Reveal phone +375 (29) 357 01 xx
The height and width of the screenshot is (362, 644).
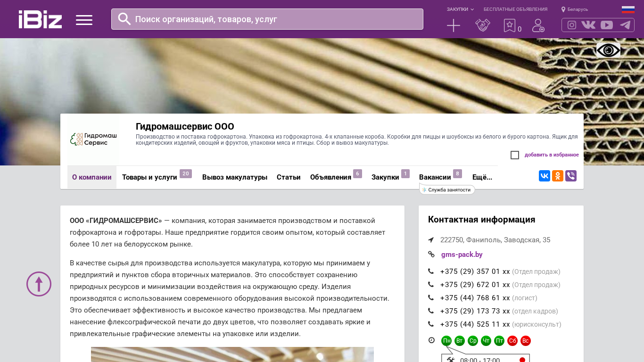[x=475, y=271]
